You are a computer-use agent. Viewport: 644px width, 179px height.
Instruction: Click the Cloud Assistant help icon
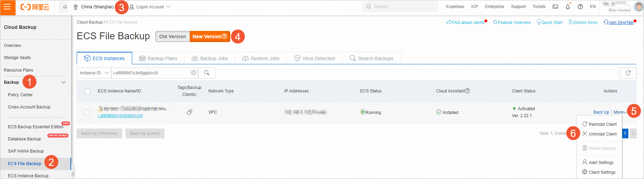[x=467, y=91]
